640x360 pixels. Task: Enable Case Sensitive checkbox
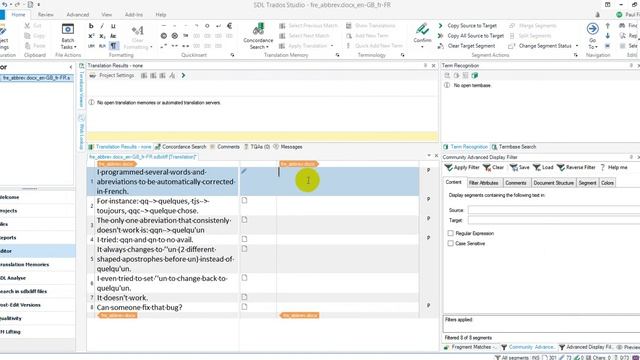pyautogui.click(x=450, y=243)
